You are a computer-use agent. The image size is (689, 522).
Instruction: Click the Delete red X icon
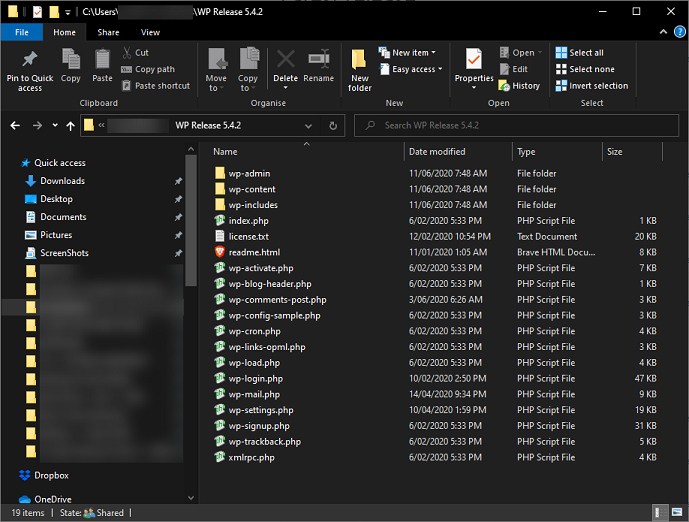[286, 59]
